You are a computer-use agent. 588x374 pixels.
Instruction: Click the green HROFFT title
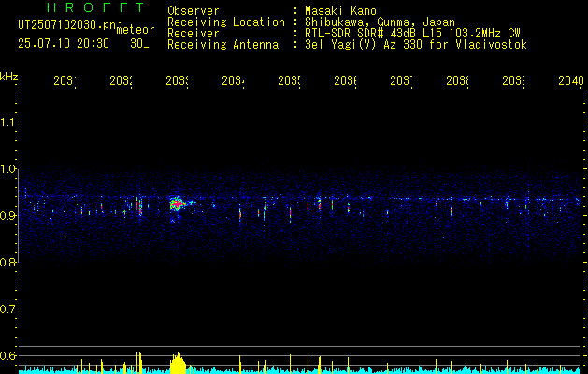[96, 7]
